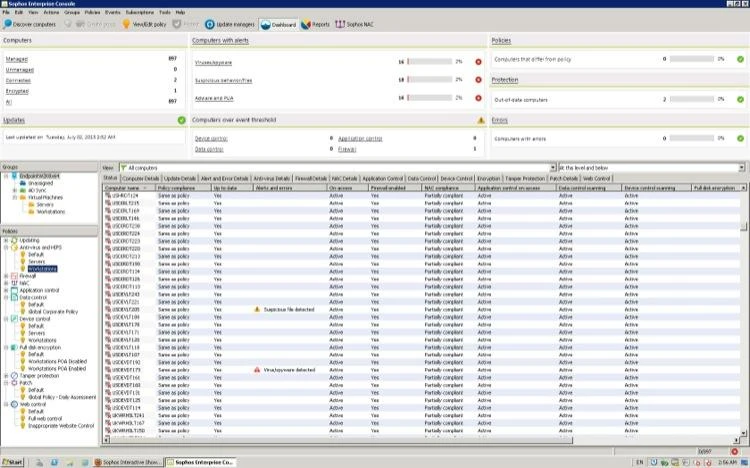
Task: Collapse the Virtual Machines group
Action: pos(15,198)
